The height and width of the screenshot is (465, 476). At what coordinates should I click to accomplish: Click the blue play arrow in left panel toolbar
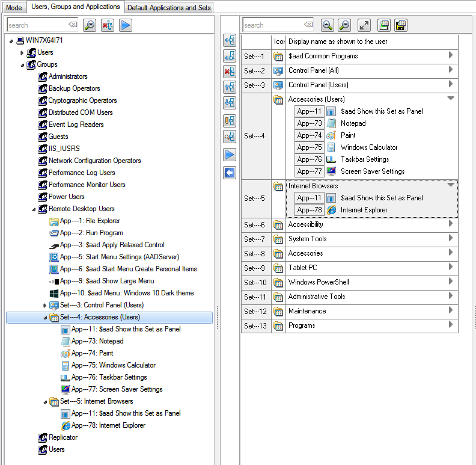tap(125, 25)
